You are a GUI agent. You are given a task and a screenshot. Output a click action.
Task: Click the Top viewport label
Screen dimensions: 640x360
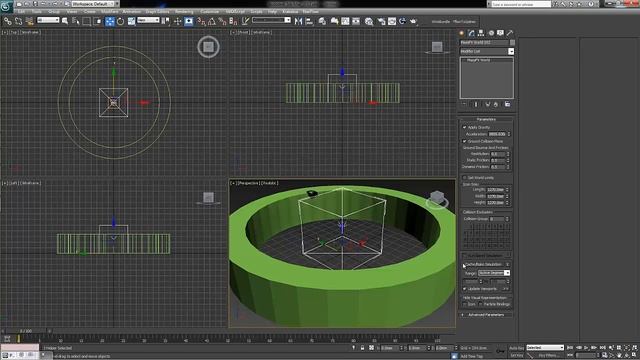tap(13, 32)
